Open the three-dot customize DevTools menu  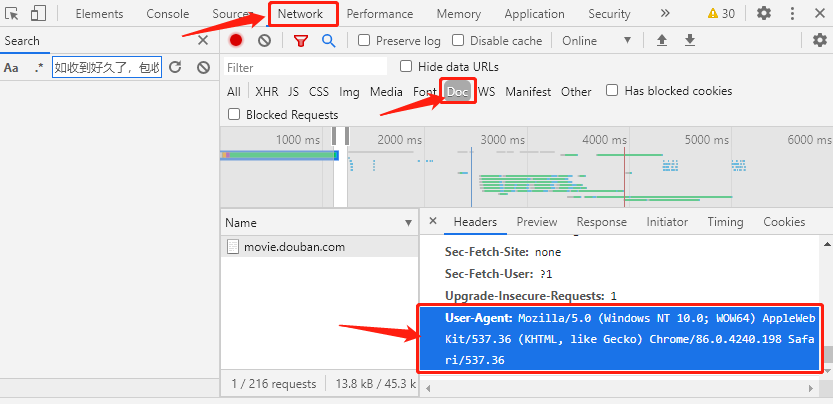tap(792, 13)
